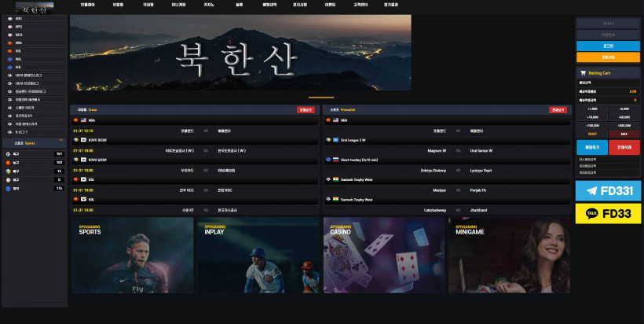Open the 미니게임 menu item
Screen dimensions: 644x324
point(178,5)
